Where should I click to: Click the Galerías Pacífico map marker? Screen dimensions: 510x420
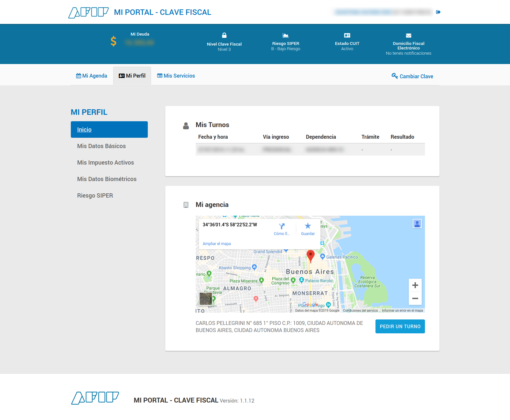click(x=322, y=256)
